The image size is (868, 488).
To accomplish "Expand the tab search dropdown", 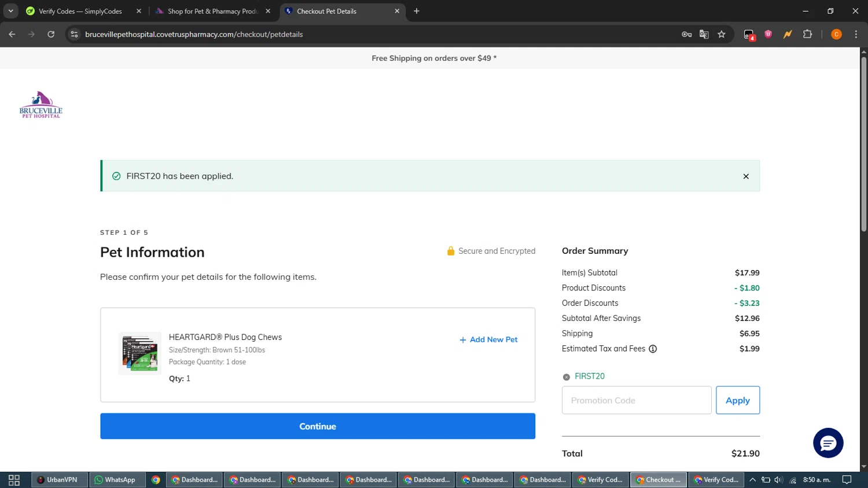I will point(10,11).
